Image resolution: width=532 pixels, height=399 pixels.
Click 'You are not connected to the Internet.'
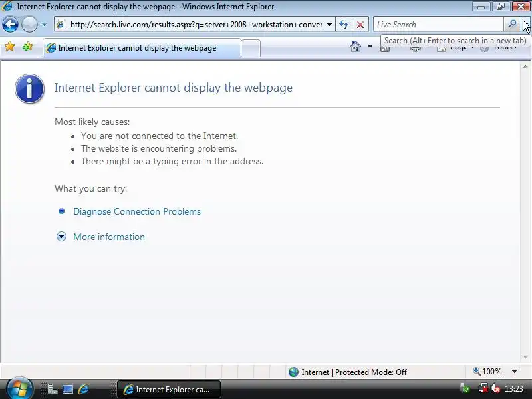160,136
